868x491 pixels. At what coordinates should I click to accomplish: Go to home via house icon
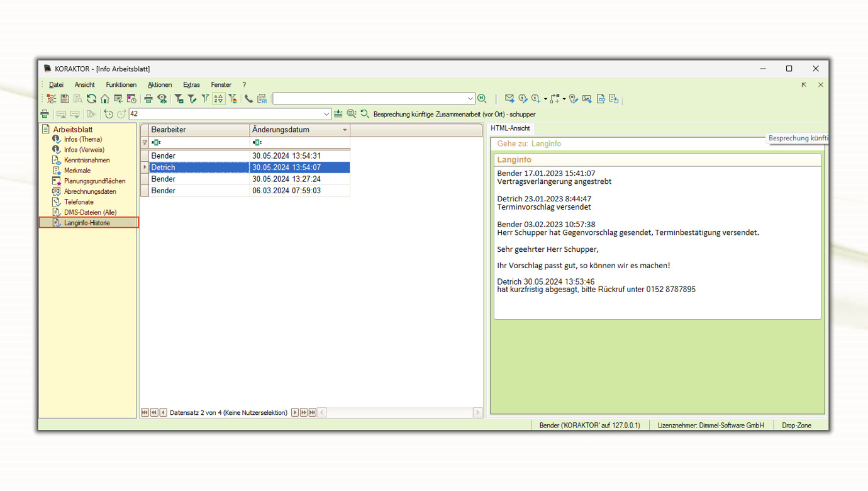(x=105, y=99)
